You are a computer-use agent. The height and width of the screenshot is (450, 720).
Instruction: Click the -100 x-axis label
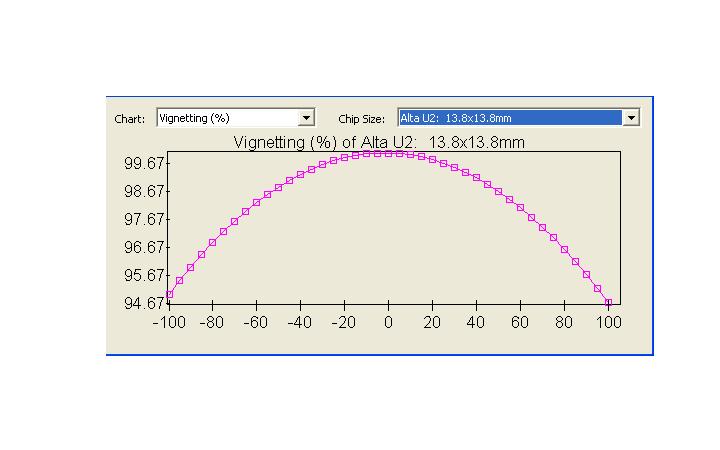tap(169, 322)
